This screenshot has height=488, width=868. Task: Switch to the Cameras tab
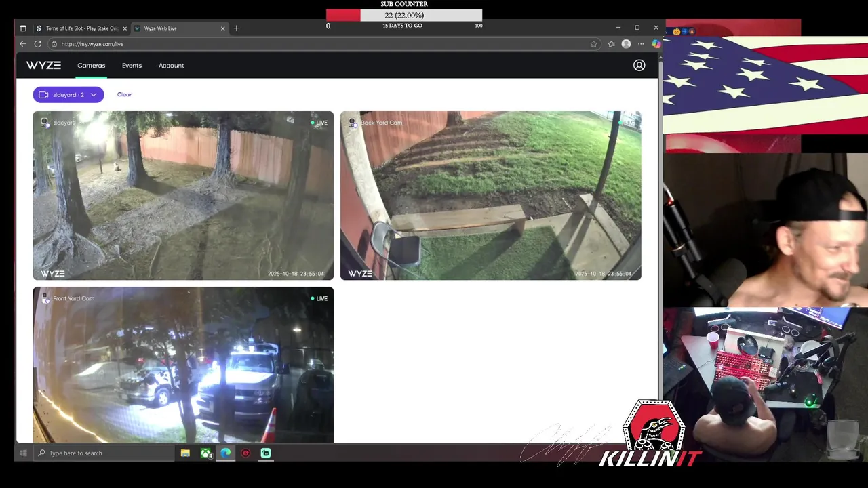[91, 66]
